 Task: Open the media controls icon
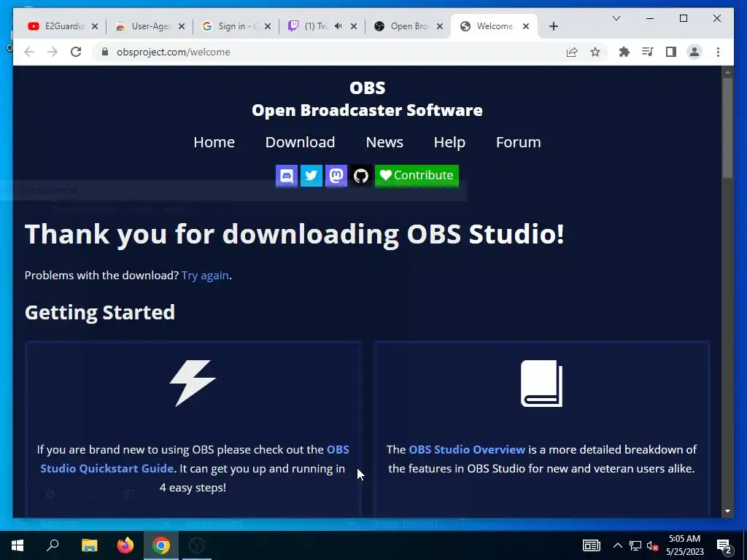pos(648,52)
